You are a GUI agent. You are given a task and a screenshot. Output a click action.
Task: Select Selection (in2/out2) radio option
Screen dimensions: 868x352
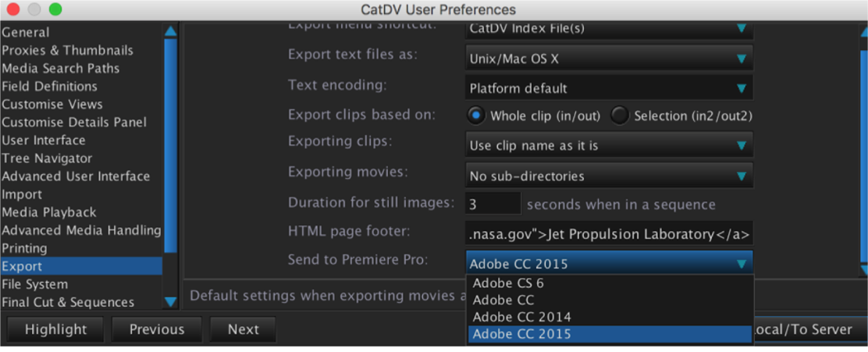click(x=620, y=116)
